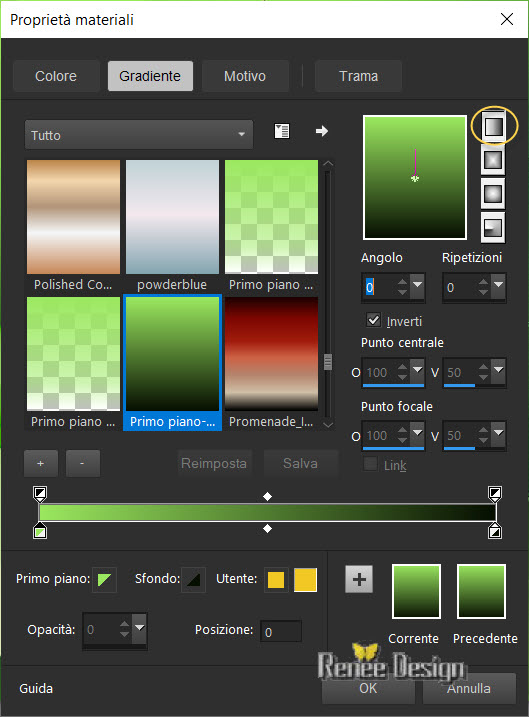529x717 pixels.
Task: Toggle the Link checkbox
Action: tap(370, 464)
